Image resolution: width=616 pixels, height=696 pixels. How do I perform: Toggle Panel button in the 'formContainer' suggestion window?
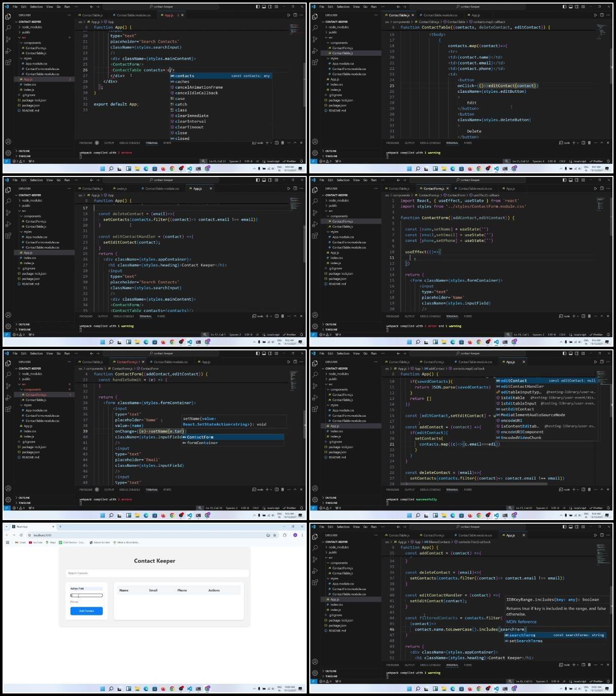coord(264,353)
